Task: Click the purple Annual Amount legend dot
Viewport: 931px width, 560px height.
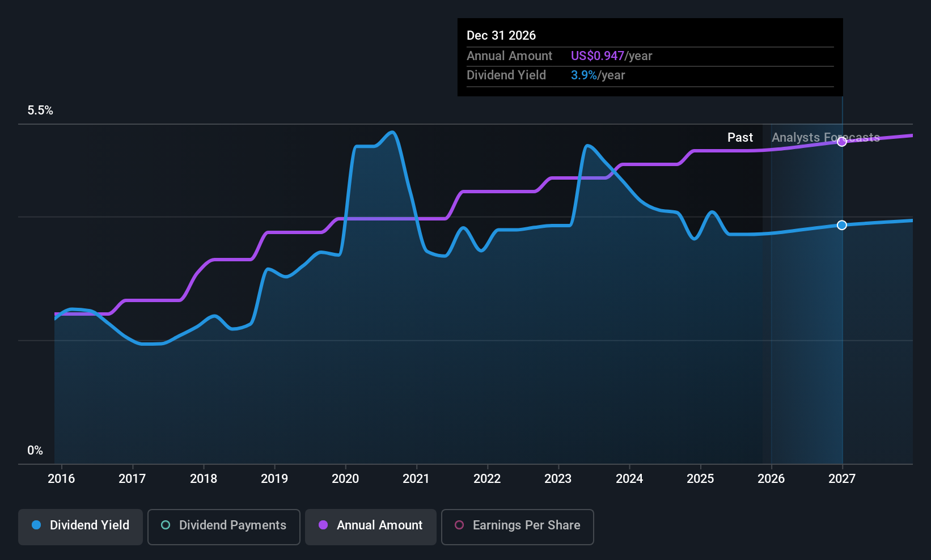Action: [323, 525]
